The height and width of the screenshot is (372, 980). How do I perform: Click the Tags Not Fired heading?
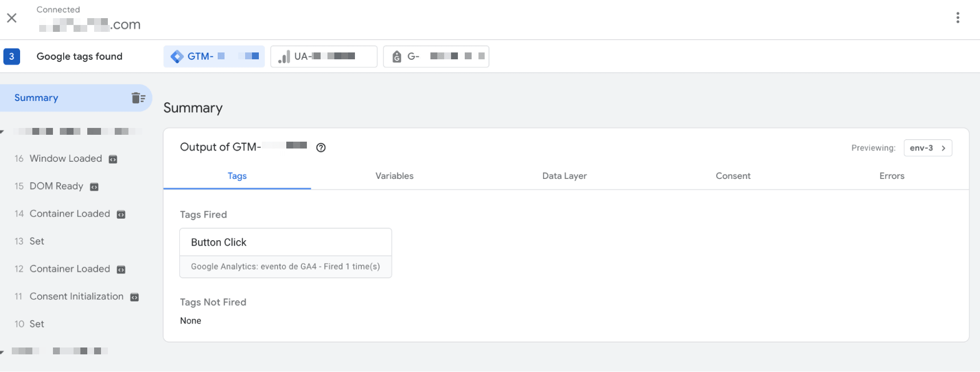[x=213, y=302]
